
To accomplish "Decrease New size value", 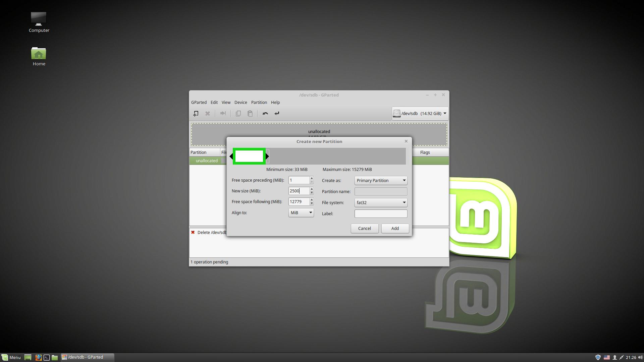I will tap(312, 193).
